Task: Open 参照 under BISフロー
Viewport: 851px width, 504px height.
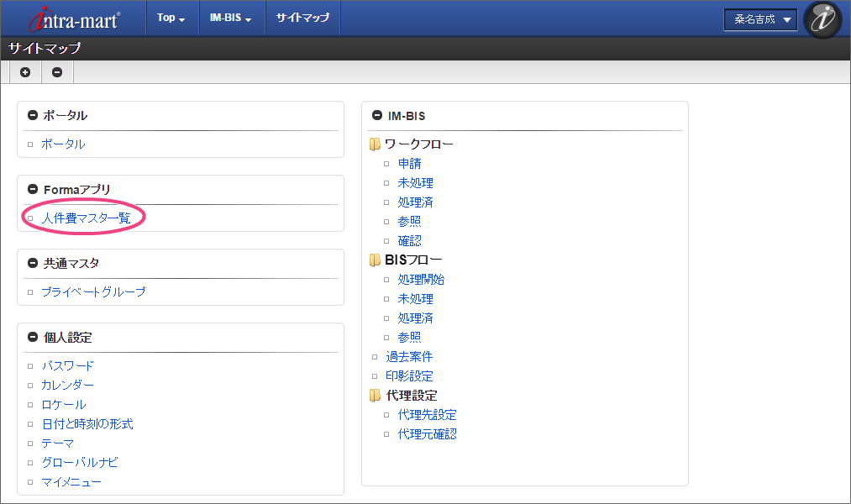Action: (x=410, y=338)
